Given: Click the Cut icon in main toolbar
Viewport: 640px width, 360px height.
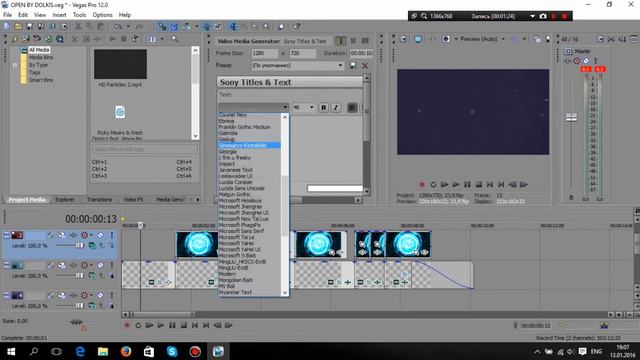Looking at the screenshot, I should coord(78,26).
